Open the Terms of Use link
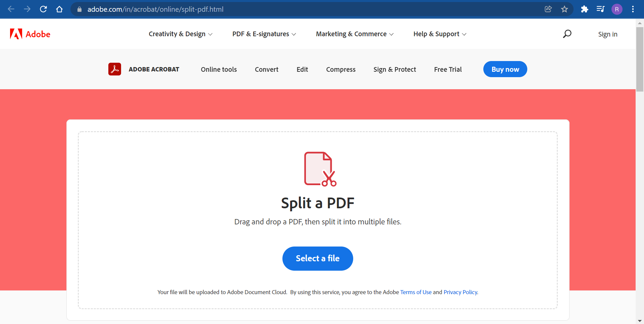Viewport: 644px width, 324px height. coord(416,292)
